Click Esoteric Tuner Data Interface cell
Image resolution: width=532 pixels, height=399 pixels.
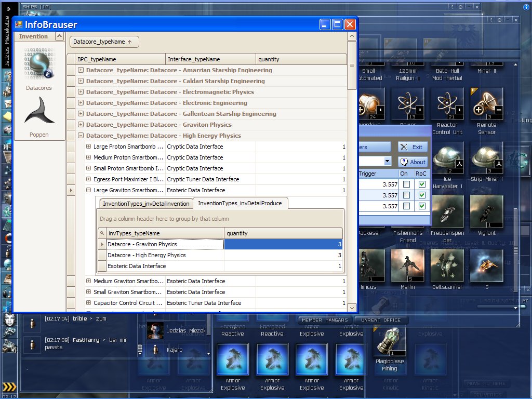[x=210, y=303]
